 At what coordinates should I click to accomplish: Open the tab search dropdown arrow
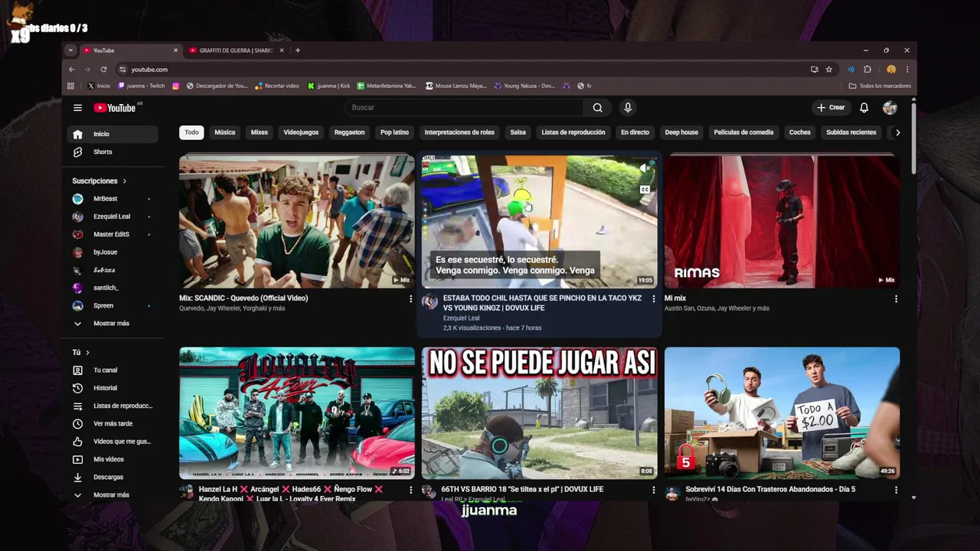click(x=70, y=51)
